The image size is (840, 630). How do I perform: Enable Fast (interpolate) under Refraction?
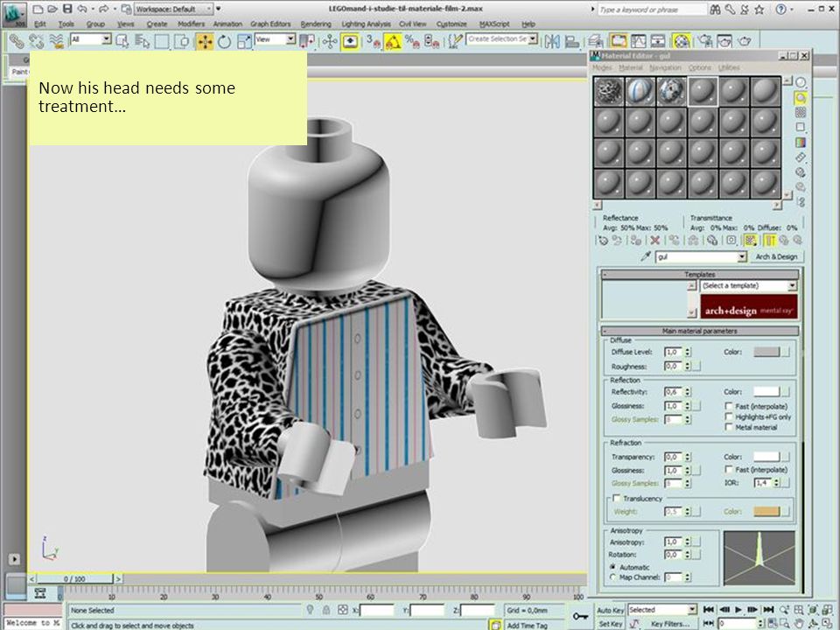(729, 469)
